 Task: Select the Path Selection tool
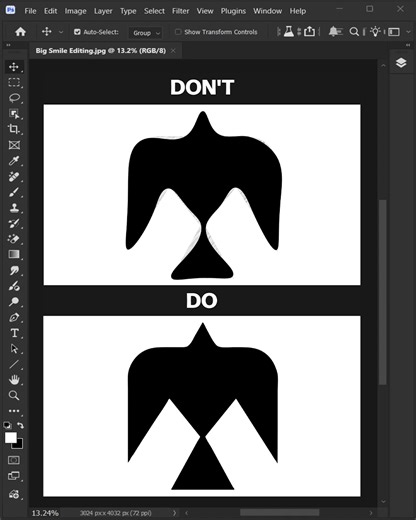pos(14,349)
